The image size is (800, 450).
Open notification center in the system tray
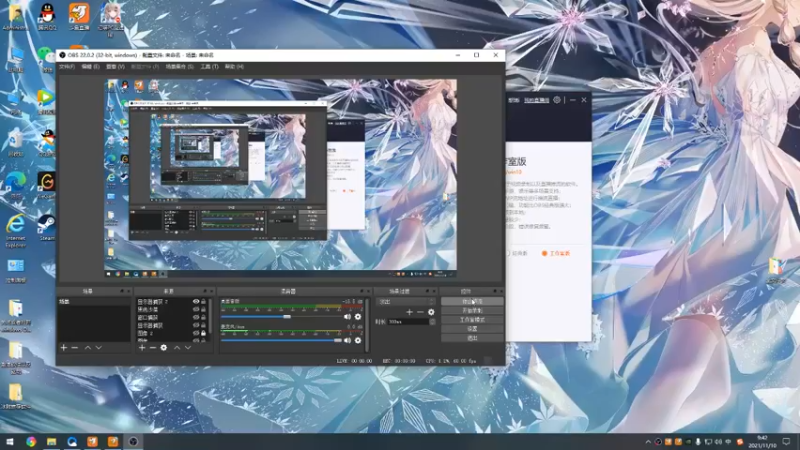786,441
